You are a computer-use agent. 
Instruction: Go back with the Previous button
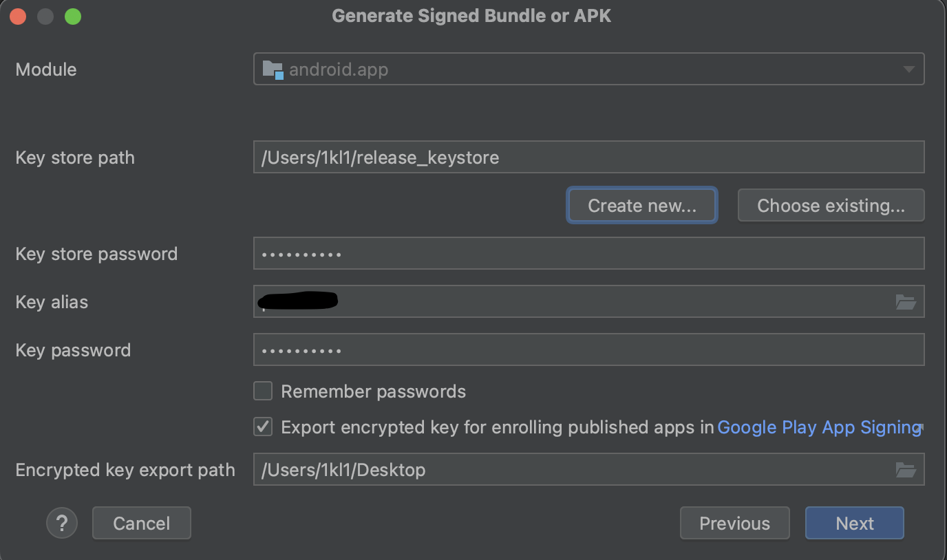point(734,524)
